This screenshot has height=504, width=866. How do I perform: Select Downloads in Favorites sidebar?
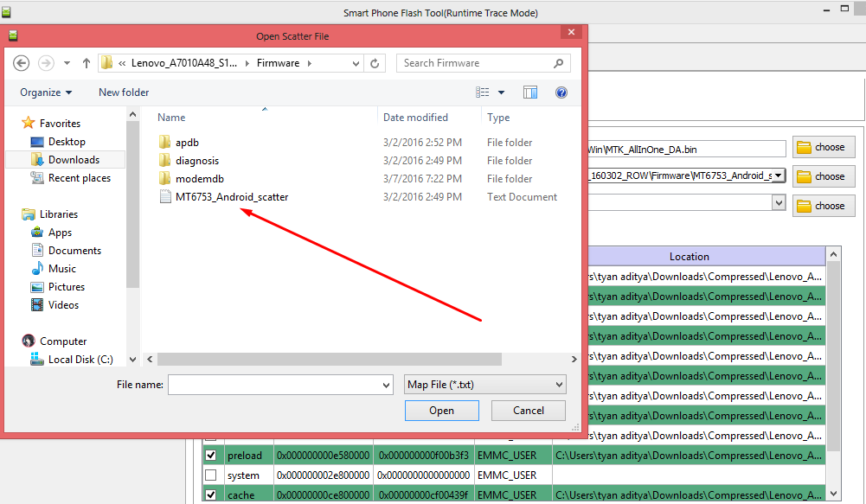(x=74, y=160)
